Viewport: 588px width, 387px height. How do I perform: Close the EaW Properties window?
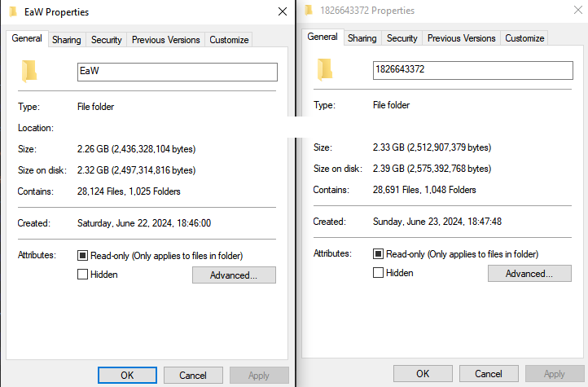[x=283, y=11]
